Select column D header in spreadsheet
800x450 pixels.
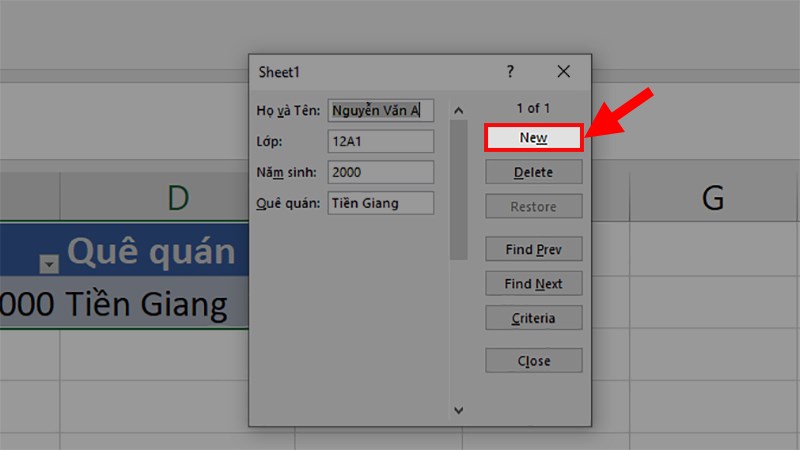pyautogui.click(x=155, y=197)
